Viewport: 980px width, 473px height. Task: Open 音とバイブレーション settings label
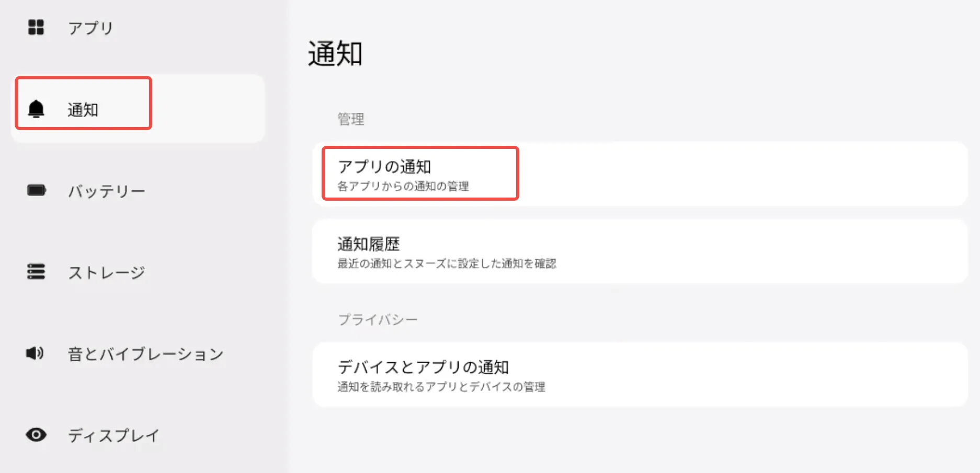pyautogui.click(x=146, y=354)
